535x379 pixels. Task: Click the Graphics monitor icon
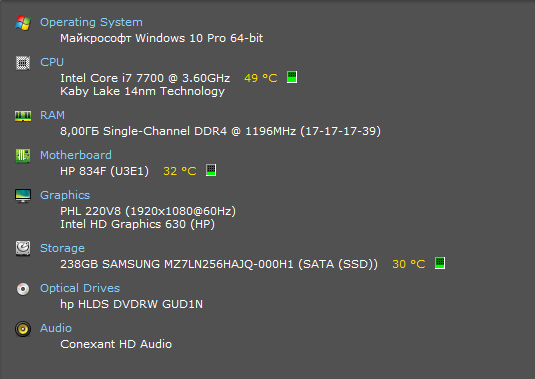tap(23, 196)
